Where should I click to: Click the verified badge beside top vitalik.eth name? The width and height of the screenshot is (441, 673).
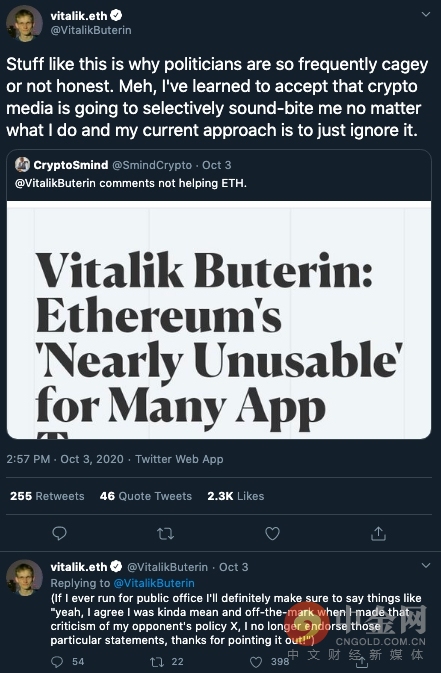coord(116,15)
